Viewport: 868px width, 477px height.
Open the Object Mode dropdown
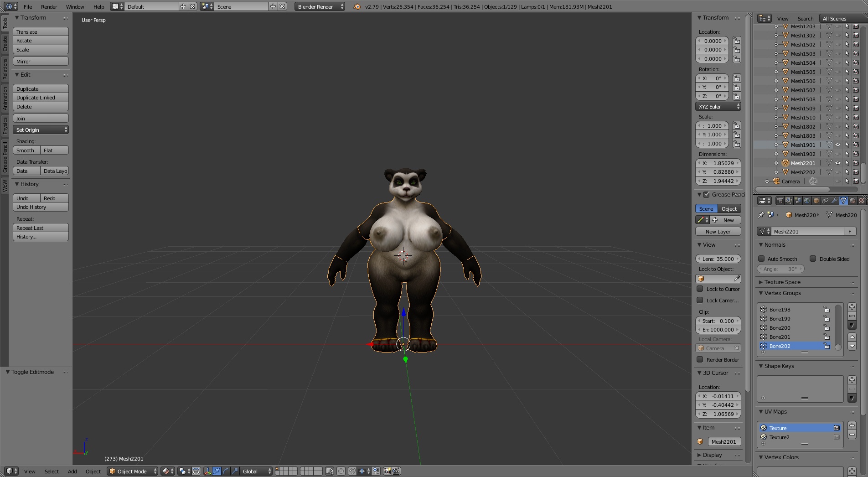(x=133, y=471)
